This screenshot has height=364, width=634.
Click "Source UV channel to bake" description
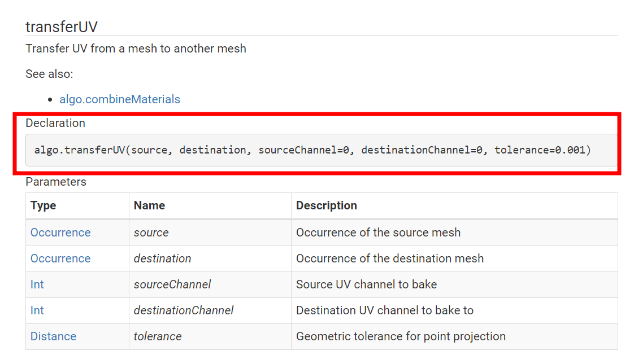[366, 284]
